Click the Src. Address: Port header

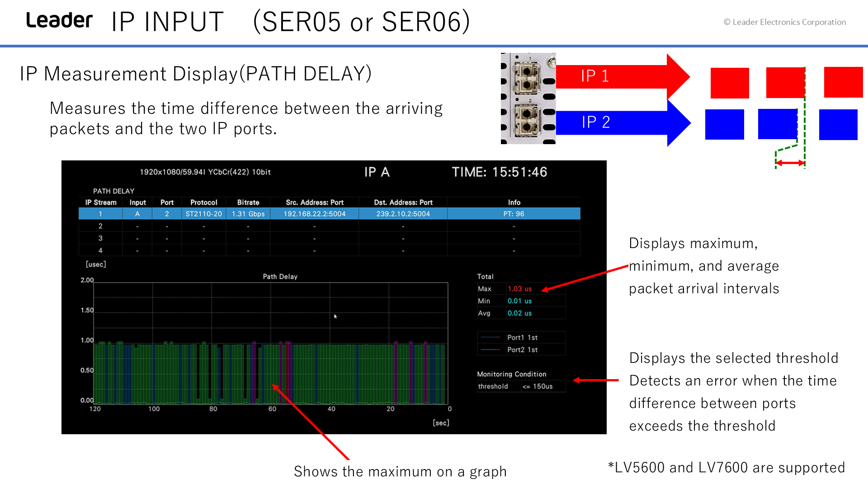click(315, 202)
